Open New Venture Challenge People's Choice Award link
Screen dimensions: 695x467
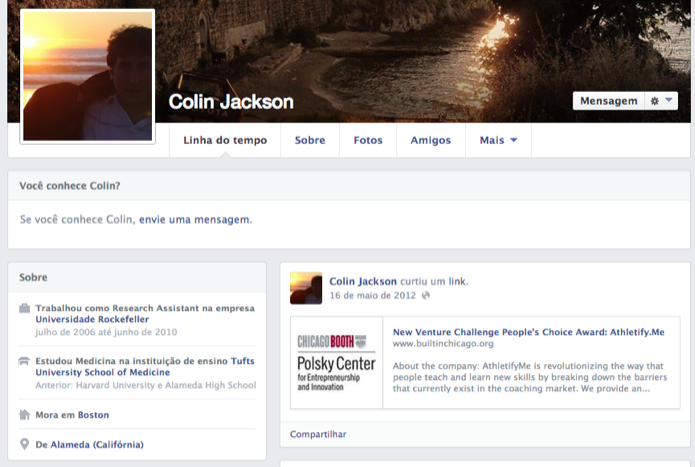pyautogui.click(x=528, y=332)
